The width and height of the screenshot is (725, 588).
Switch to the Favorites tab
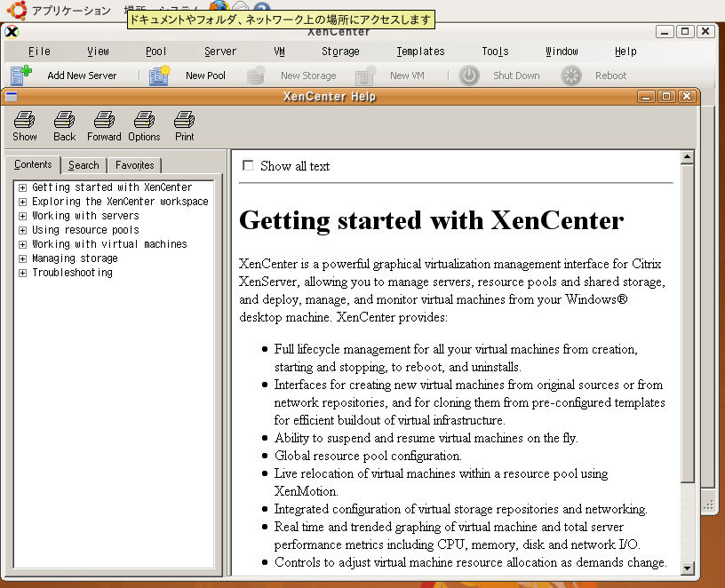tap(134, 165)
